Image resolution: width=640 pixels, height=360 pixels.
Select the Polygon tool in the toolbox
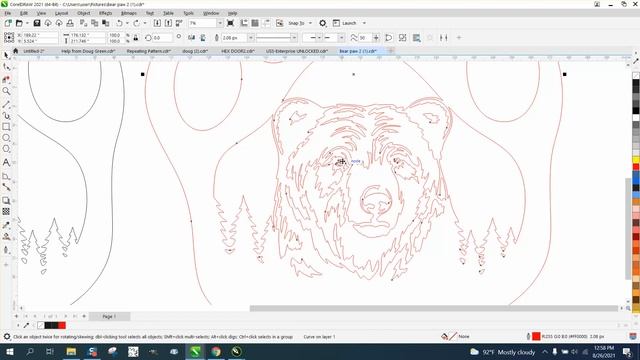[6, 149]
